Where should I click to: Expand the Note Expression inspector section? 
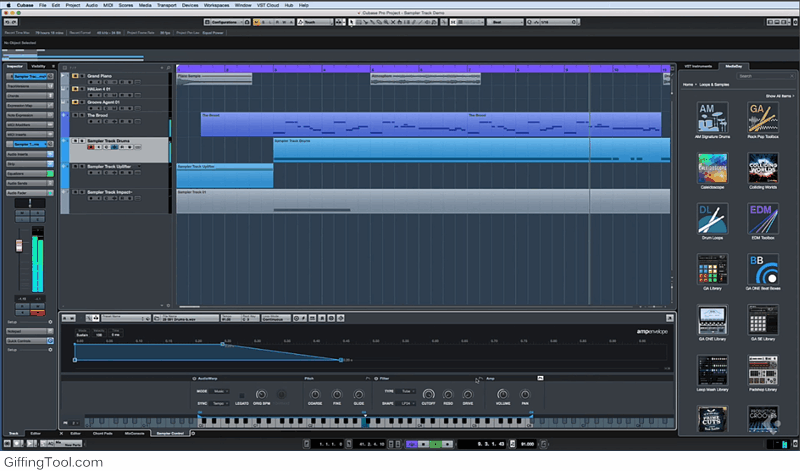click(x=30, y=115)
